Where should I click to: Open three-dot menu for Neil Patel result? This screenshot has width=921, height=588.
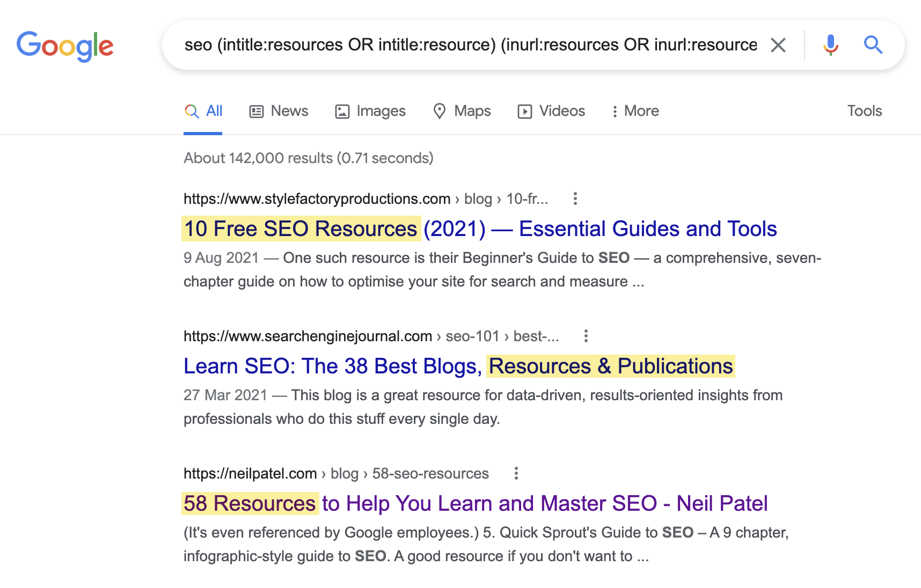(x=516, y=473)
